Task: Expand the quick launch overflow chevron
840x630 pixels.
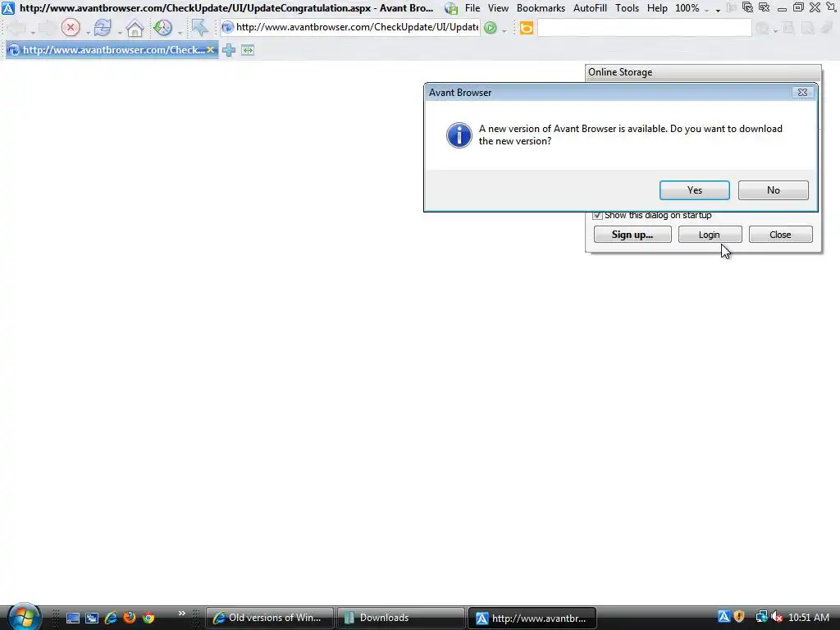Action: coord(181,614)
